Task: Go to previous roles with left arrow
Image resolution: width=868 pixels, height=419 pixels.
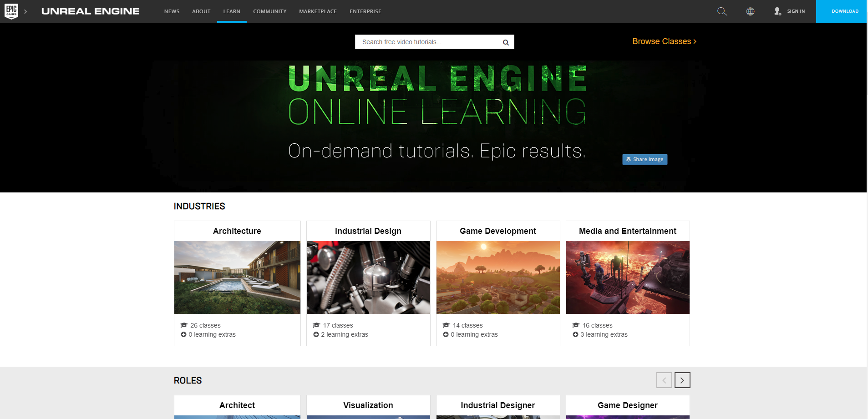Action: pyautogui.click(x=664, y=380)
